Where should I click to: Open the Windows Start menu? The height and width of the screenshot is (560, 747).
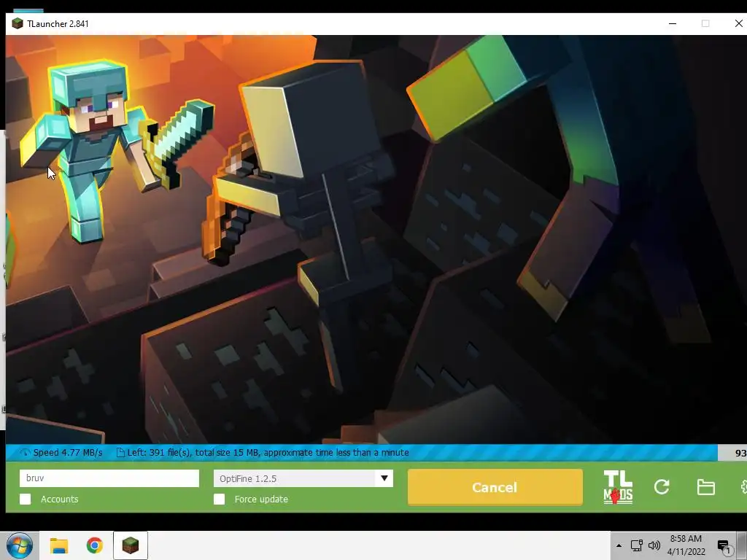[x=20, y=545]
